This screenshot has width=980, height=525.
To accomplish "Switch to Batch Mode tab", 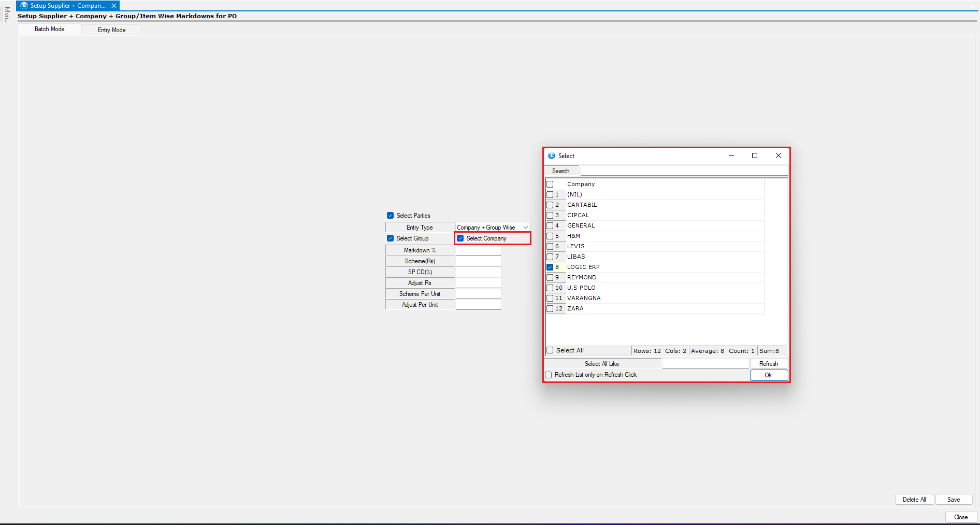I will [50, 30].
